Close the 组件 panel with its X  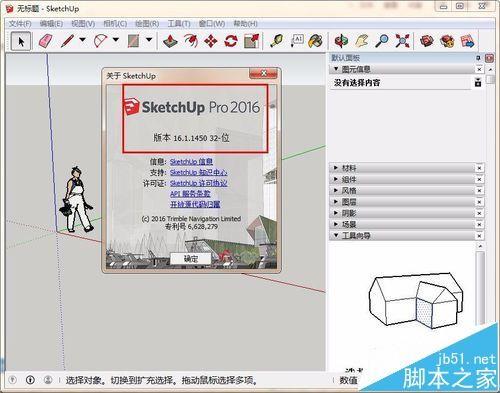[x=479, y=179]
